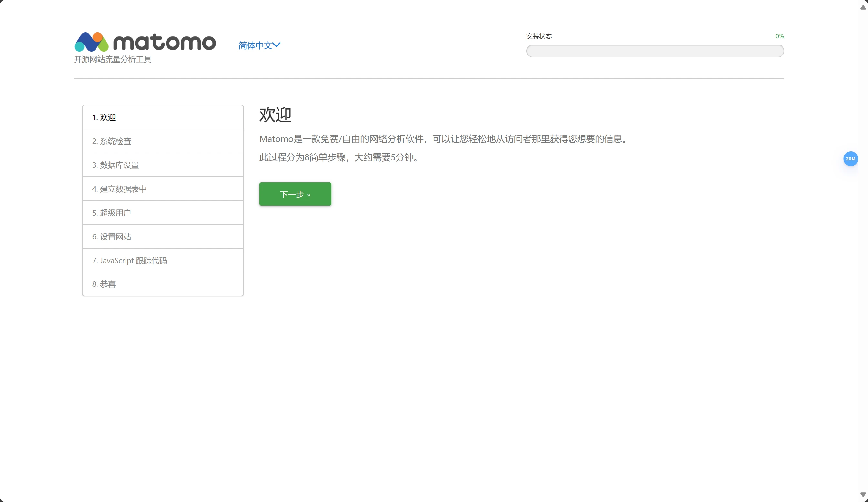Viewport: 868px width, 502px height.
Task: Click the chevron beside 简体中文
Action: (x=277, y=45)
